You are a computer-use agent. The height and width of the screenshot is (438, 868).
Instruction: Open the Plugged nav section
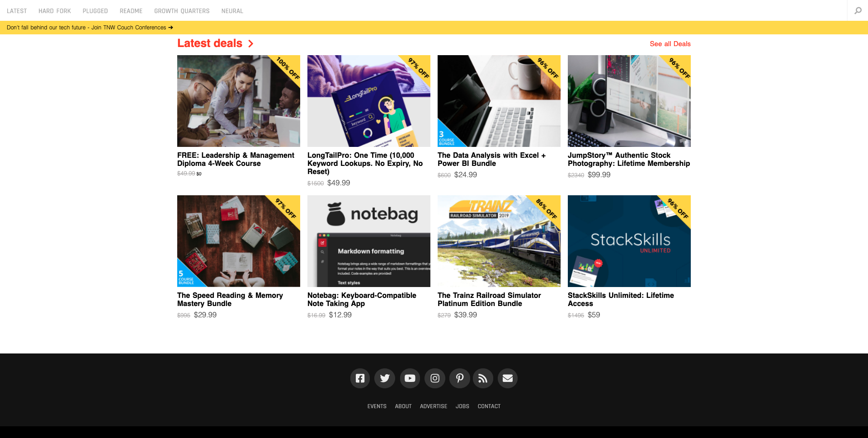point(95,11)
